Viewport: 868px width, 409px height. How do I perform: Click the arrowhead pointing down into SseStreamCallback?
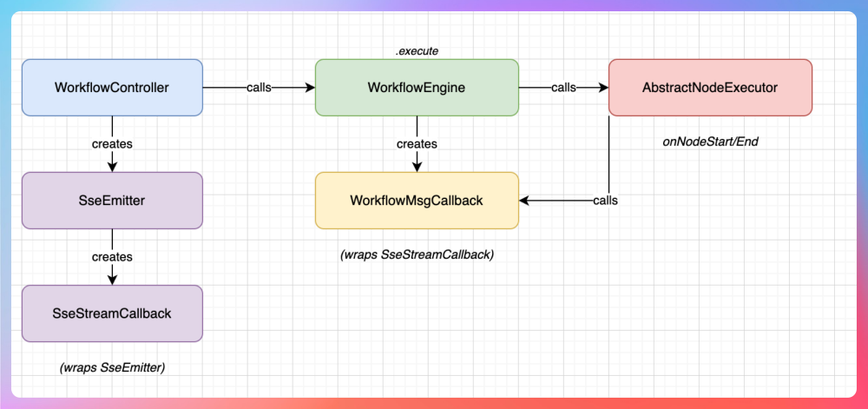(x=112, y=280)
